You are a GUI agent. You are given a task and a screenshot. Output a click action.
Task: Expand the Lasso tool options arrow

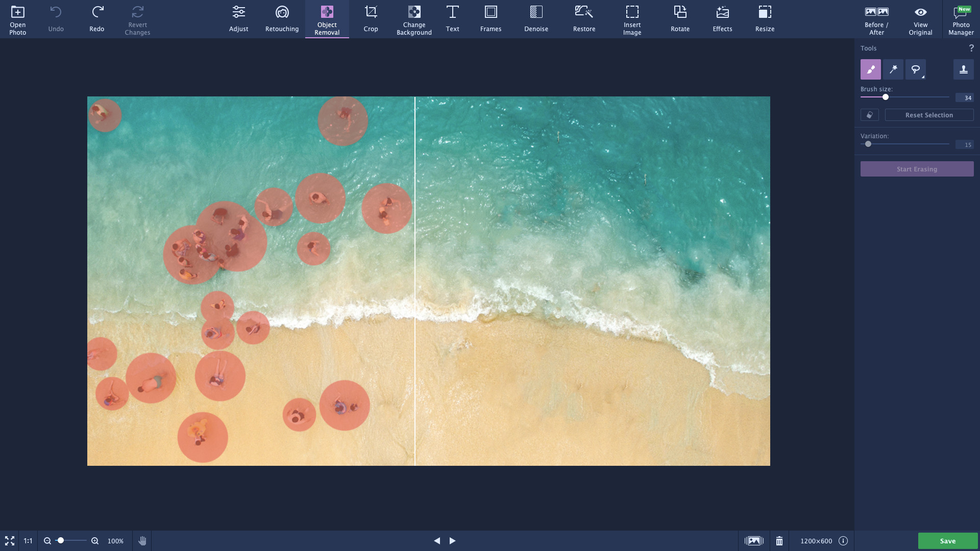[x=923, y=77]
